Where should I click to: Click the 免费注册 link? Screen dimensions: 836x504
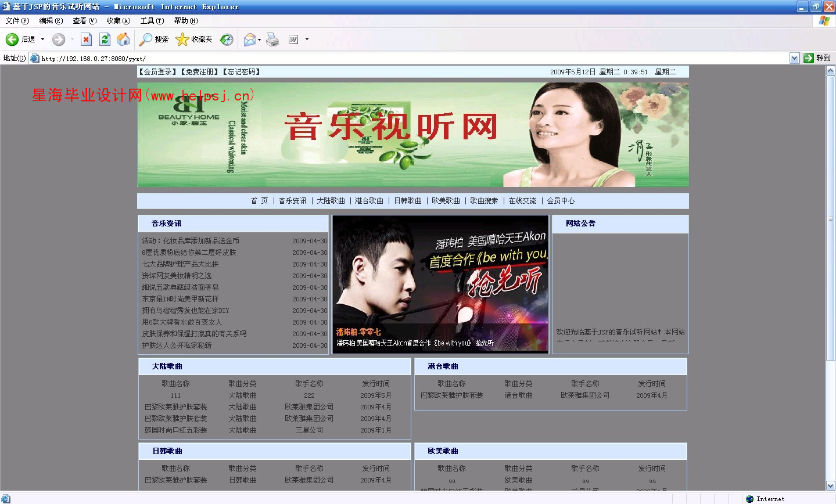[200, 72]
